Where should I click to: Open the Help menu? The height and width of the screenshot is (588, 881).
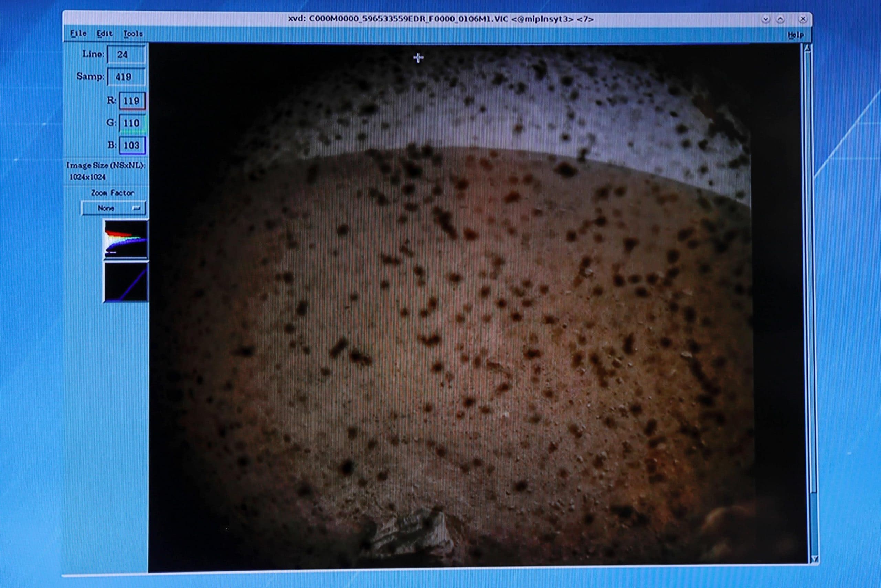(x=796, y=35)
